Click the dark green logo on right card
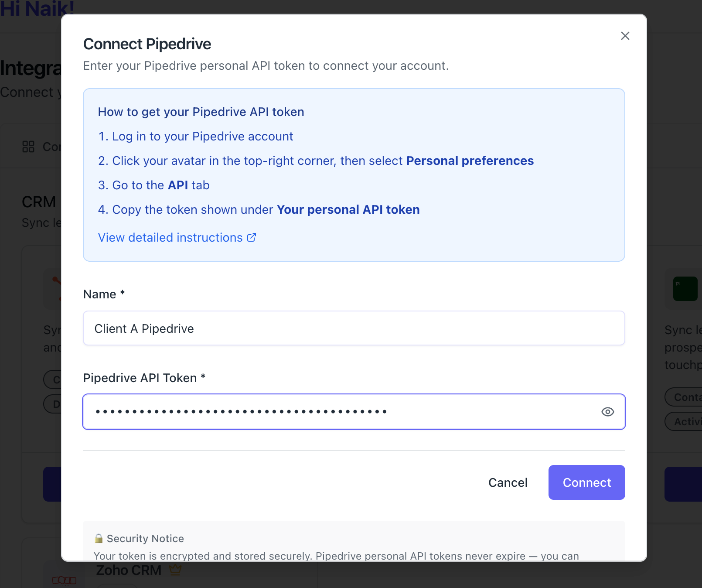 point(685,288)
